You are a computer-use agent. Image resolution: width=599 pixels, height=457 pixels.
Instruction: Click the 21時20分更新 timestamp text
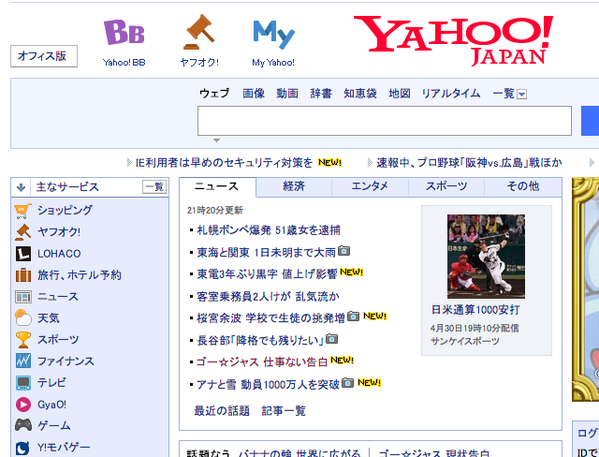click(215, 210)
